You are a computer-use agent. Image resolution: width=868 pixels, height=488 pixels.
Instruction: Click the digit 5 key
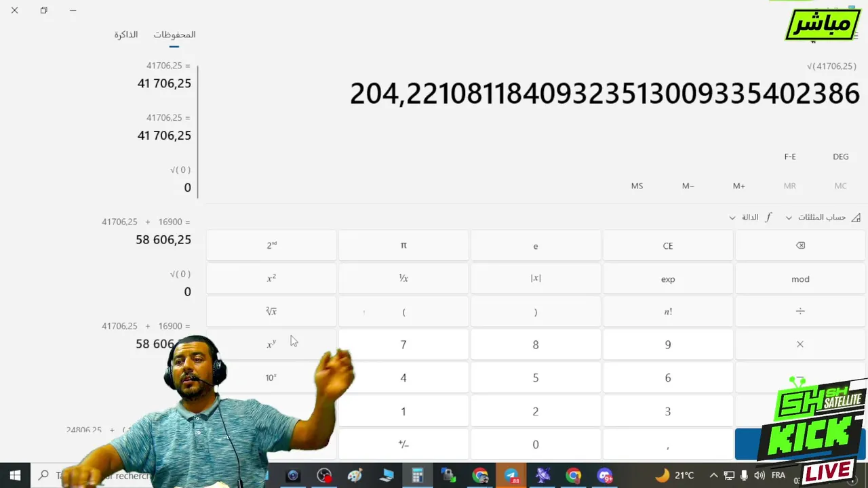pyautogui.click(x=536, y=378)
